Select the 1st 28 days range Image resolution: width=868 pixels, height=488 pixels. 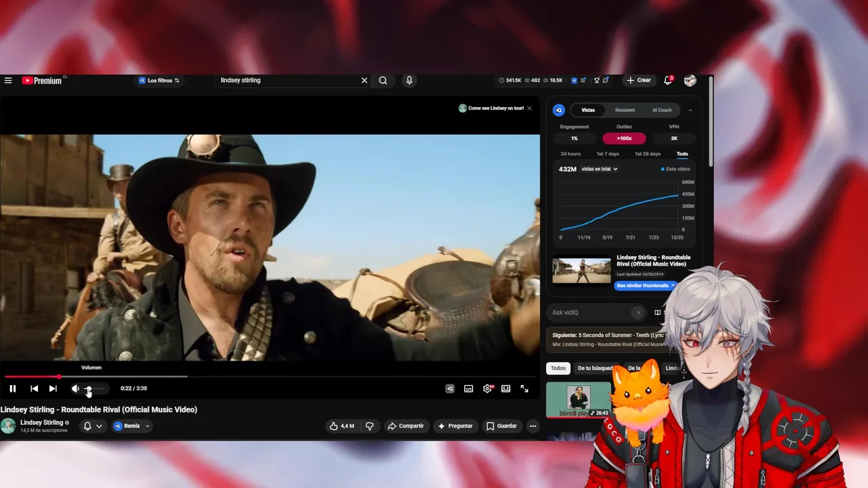click(648, 154)
